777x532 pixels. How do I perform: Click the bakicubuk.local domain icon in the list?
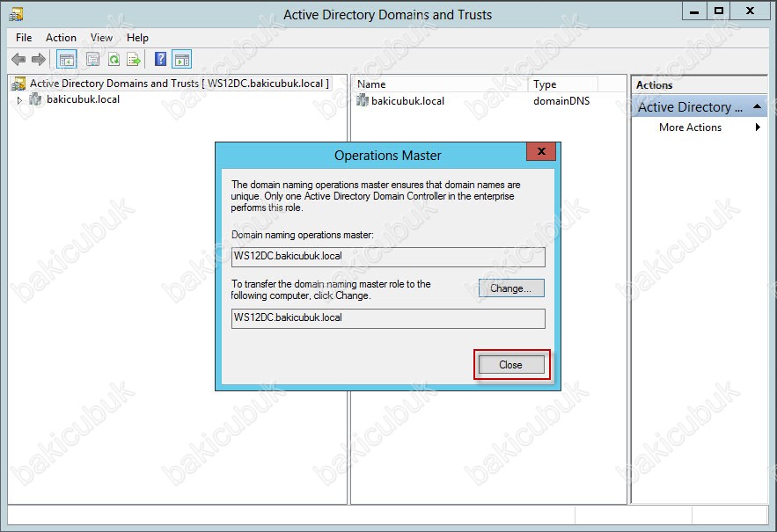click(x=363, y=101)
